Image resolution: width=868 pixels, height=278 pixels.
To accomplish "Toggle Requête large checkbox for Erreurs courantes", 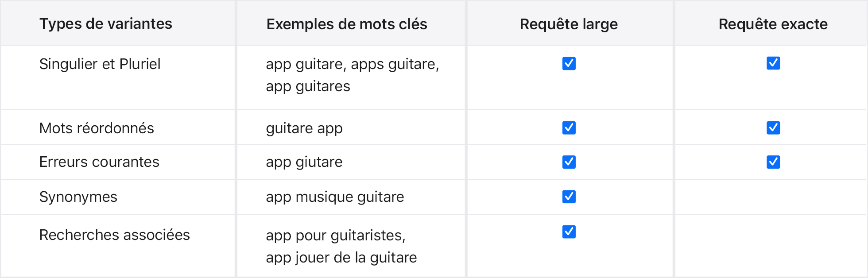I will (x=569, y=162).
